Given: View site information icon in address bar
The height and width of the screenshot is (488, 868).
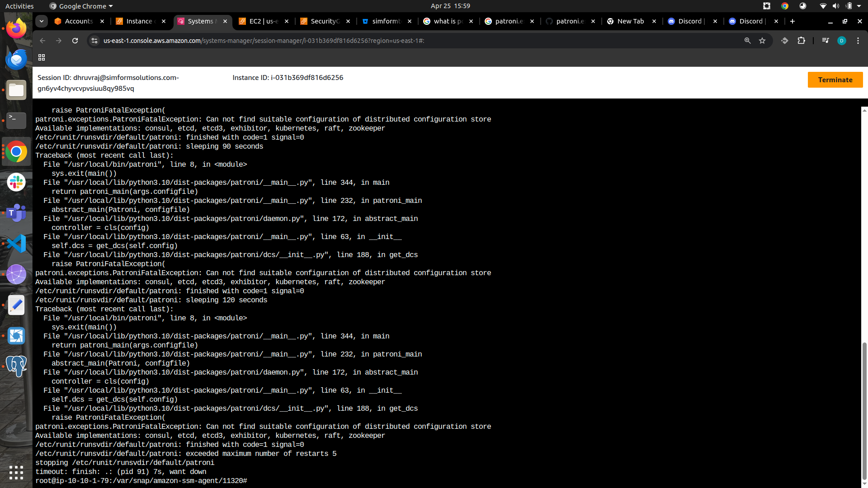Looking at the screenshot, I should point(94,41).
